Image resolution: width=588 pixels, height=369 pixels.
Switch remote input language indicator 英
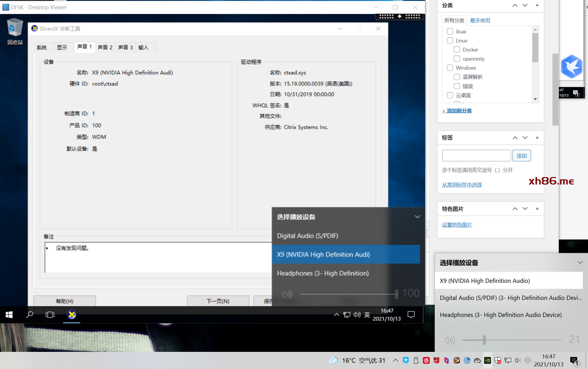click(367, 315)
